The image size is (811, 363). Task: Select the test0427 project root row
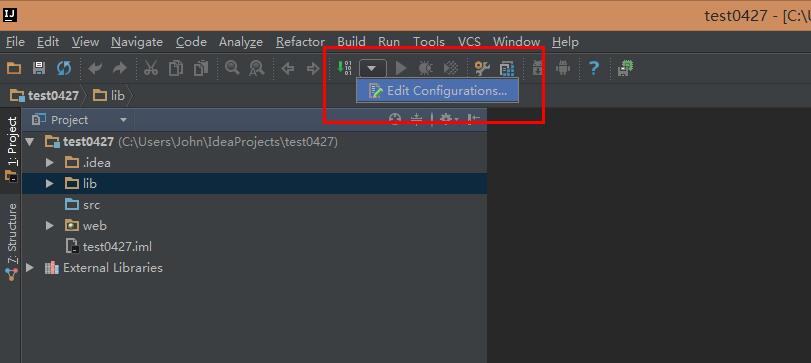pos(254,141)
